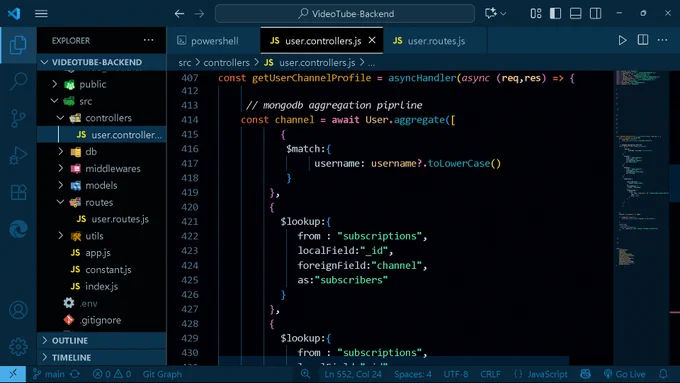The image size is (680, 383).
Task: Expand the OUTLINE section
Action: 102,340
